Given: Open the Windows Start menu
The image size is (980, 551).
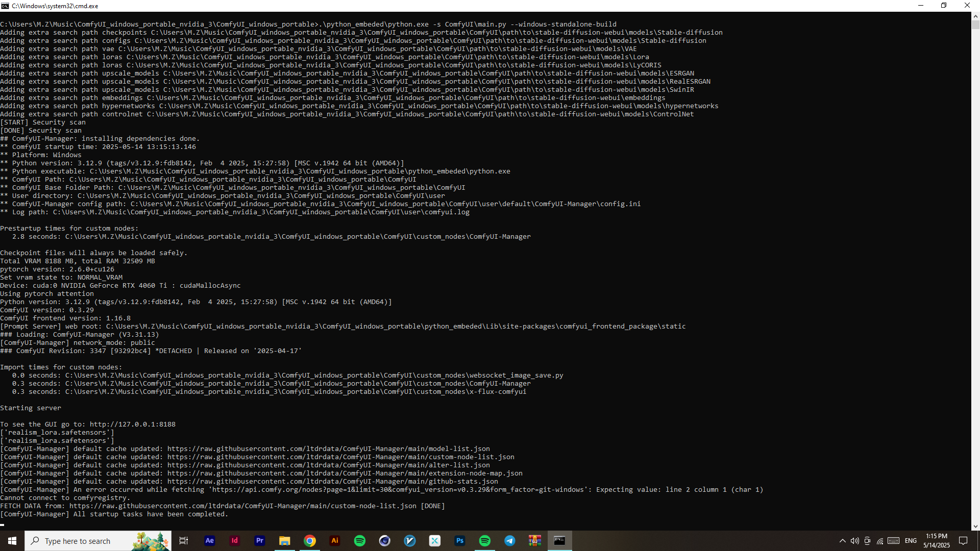Looking at the screenshot, I should coord(12,541).
